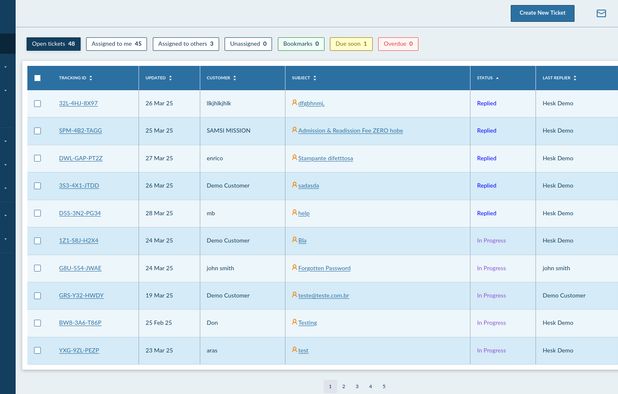Click the SAMSI MISSION customer cell
This screenshot has width=618, height=394.
(x=229, y=131)
